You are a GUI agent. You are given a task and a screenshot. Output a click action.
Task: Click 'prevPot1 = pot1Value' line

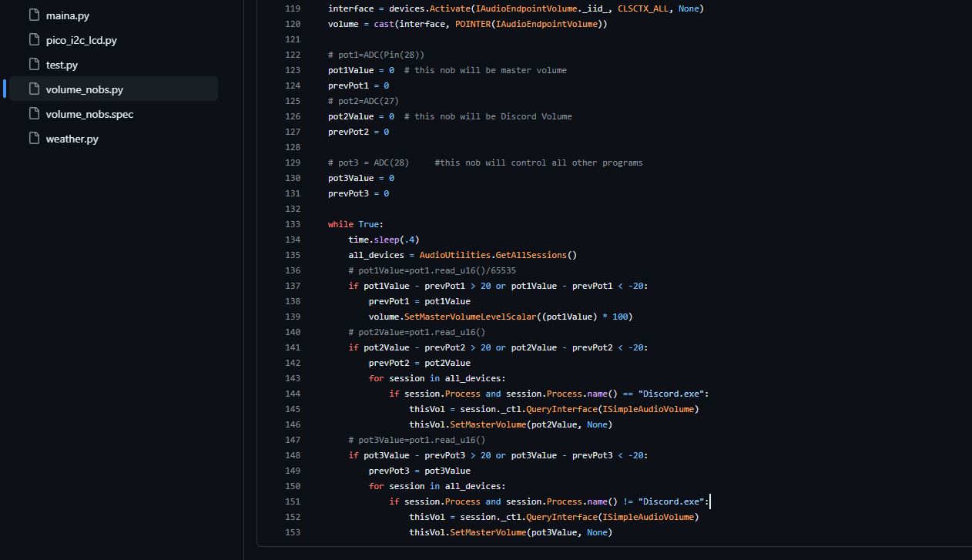(x=419, y=301)
